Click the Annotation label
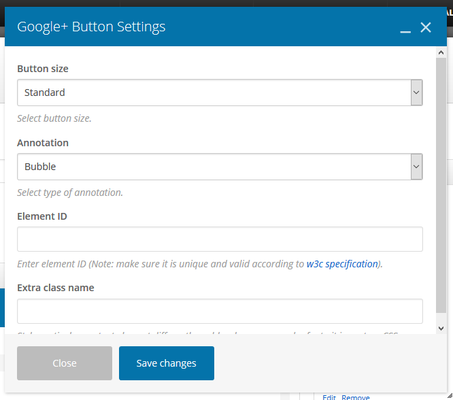The width and height of the screenshot is (453, 400). click(x=43, y=143)
